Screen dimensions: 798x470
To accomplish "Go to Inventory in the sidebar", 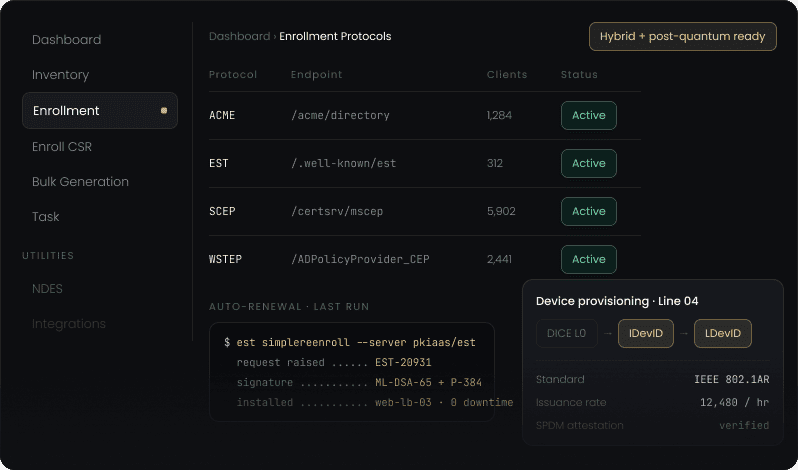I will [61, 75].
